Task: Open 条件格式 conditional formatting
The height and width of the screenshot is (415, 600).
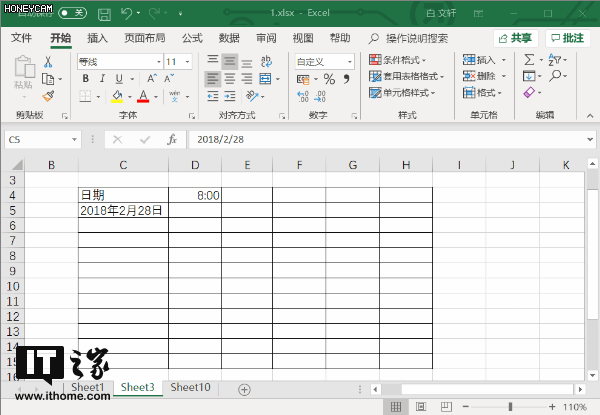Action: pos(398,60)
